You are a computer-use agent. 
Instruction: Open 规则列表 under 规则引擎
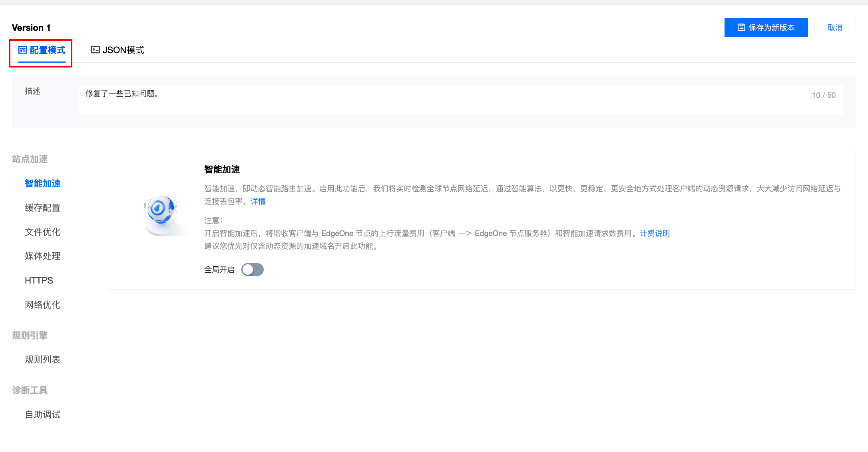click(x=43, y=359)
